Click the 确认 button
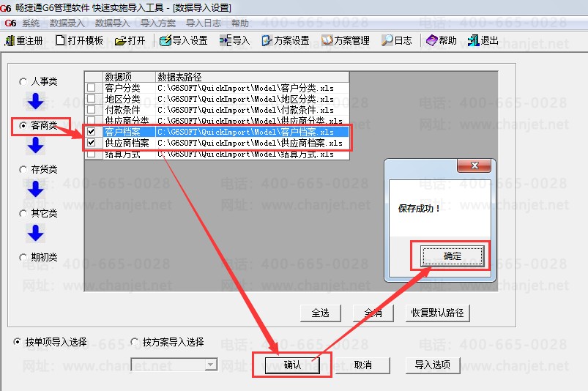The height and width of the screenshot is (391, 588). pos(292,365)
